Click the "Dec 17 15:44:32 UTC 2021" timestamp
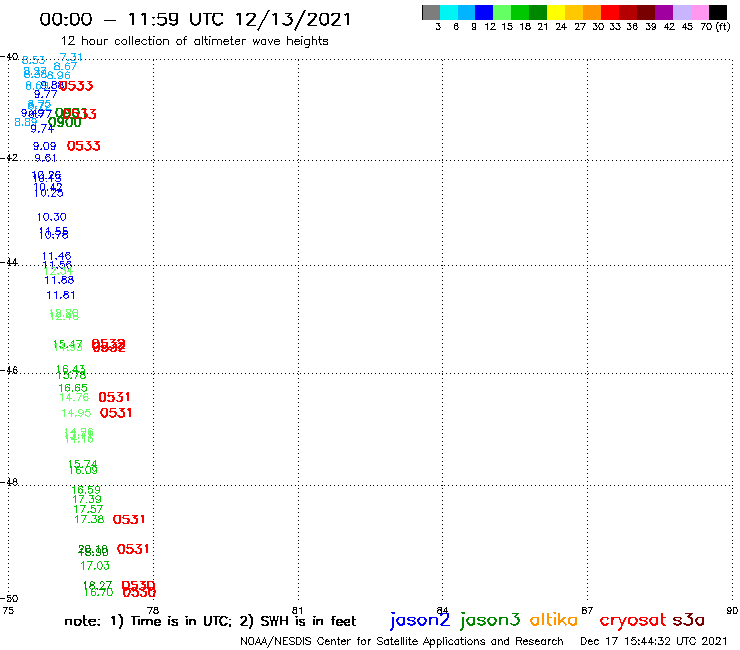740x650 pixels. (x=654, y=641)
